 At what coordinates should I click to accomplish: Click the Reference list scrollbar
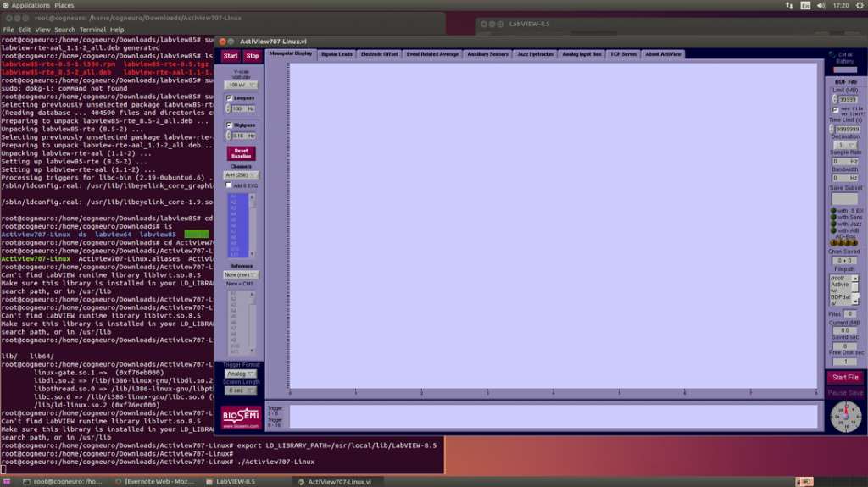click(x=252, y=322)
